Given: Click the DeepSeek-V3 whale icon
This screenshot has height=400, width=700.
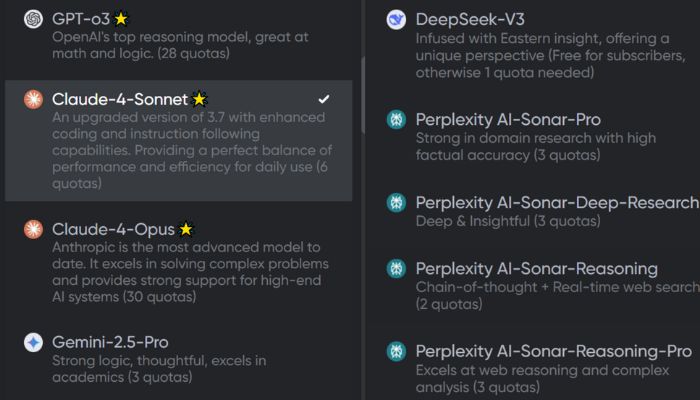Looking at the screenshot, I should [x=396, y=20].
